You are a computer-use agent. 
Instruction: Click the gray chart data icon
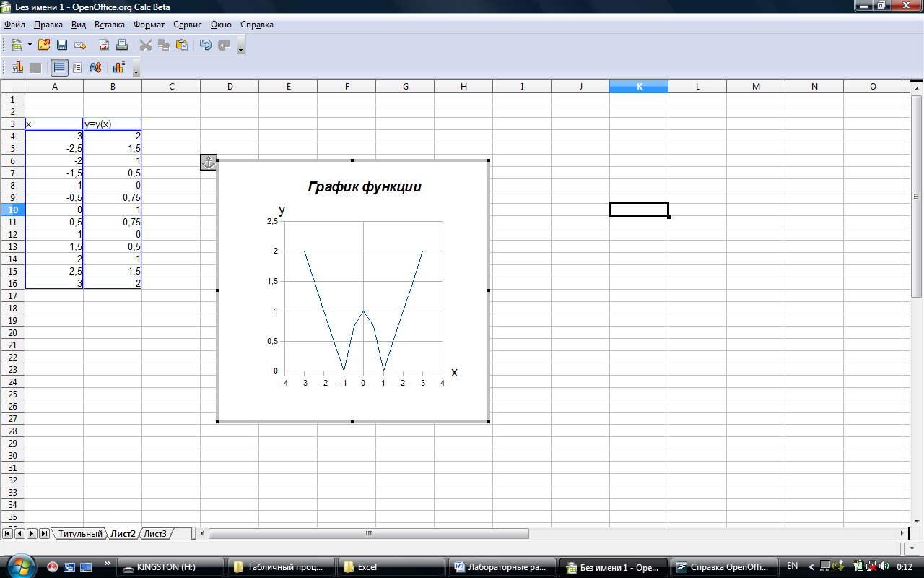[x=35, y=68]
